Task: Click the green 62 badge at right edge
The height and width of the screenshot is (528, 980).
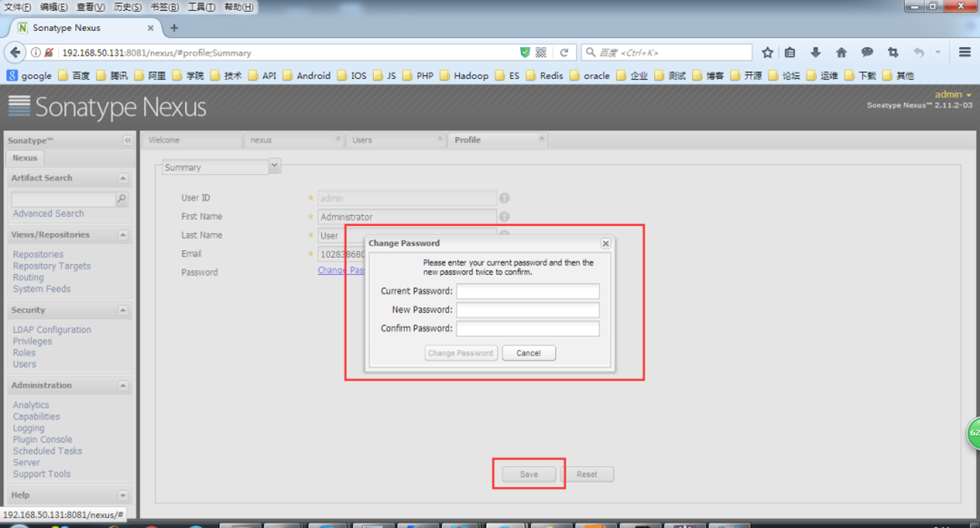Action: [974, 433]
